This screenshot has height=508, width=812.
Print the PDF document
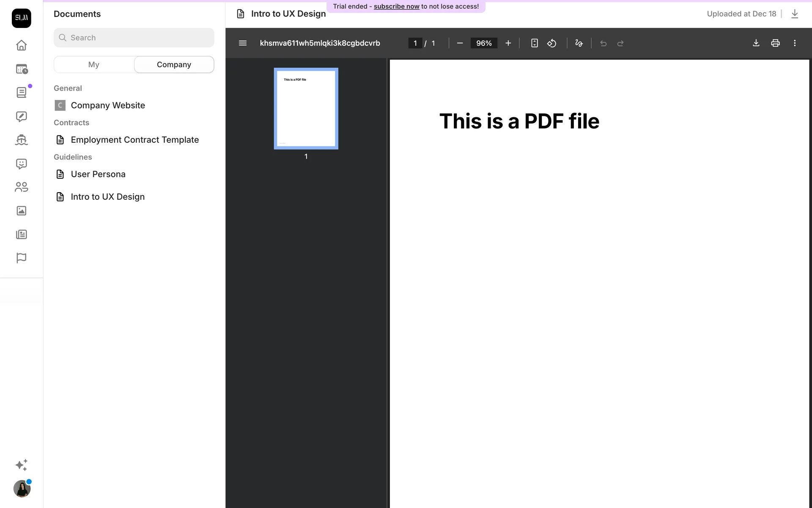(x=775, y=43)
